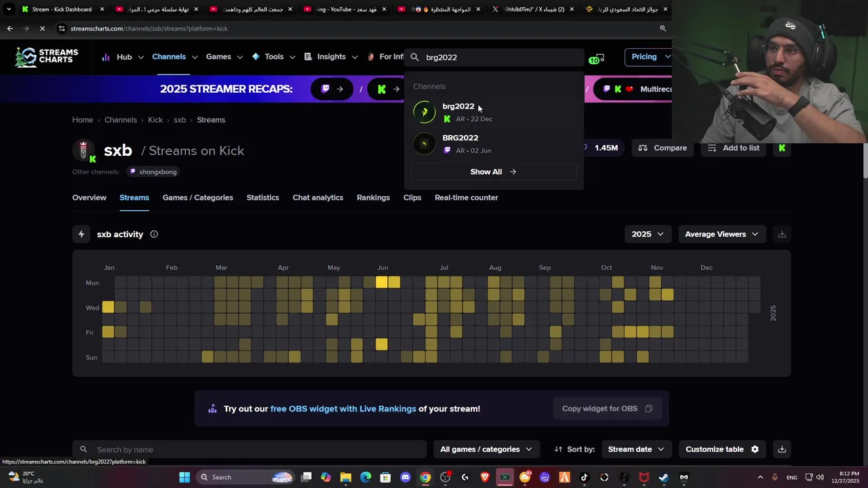
Task: Open the Chat analytics tab
Action: 318,198
